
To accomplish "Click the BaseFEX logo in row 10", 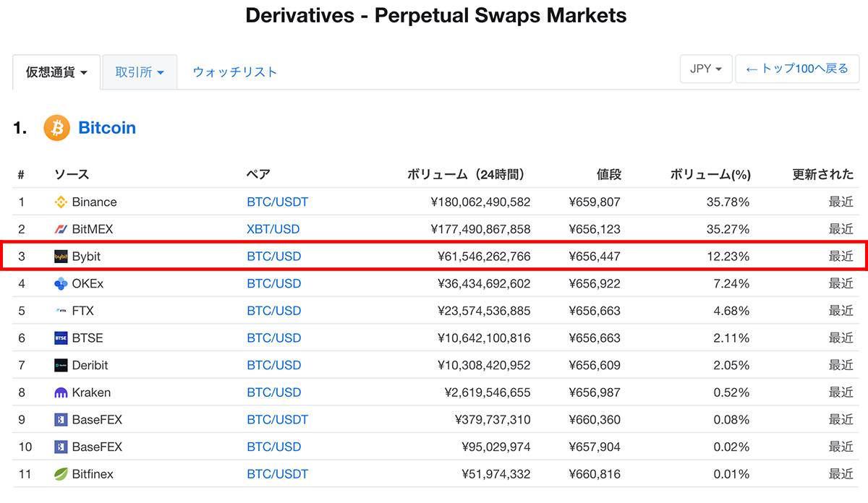I will pyautogui.click(x=61, y=447).
